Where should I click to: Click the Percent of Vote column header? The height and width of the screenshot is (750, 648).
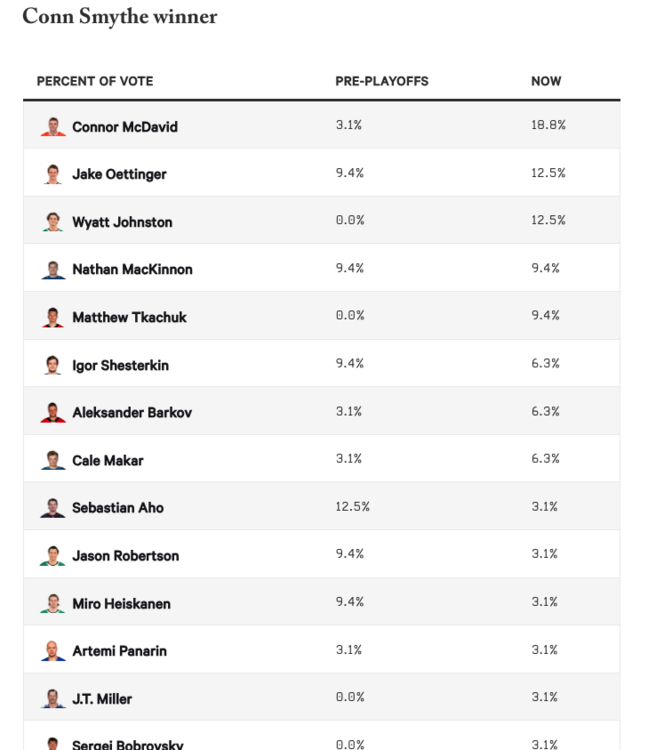(95, 81)
